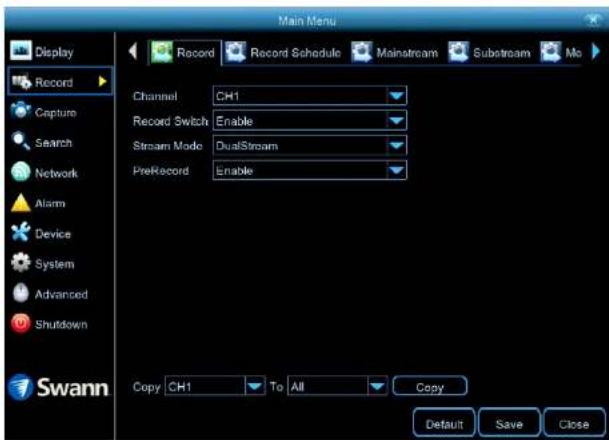Expand Record submenu with yellow arrow
This screenshot has height=440, width=609.
[x=102, y=81]
